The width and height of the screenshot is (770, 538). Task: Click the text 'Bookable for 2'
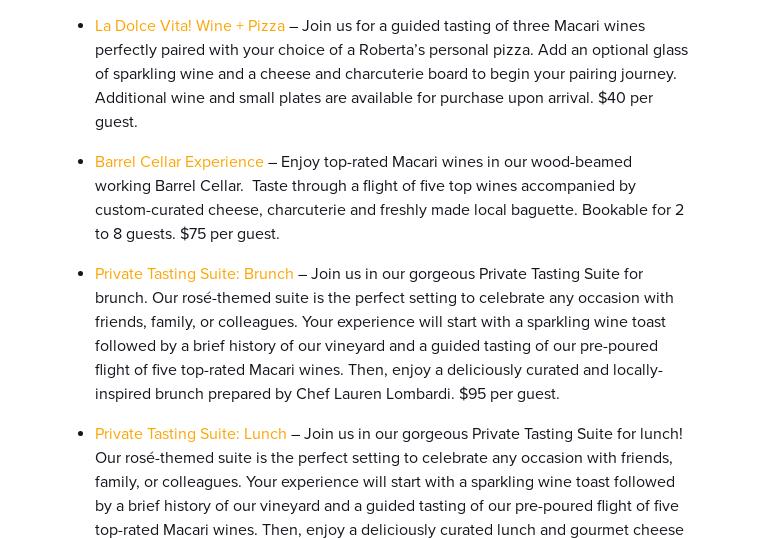(632, 210)
